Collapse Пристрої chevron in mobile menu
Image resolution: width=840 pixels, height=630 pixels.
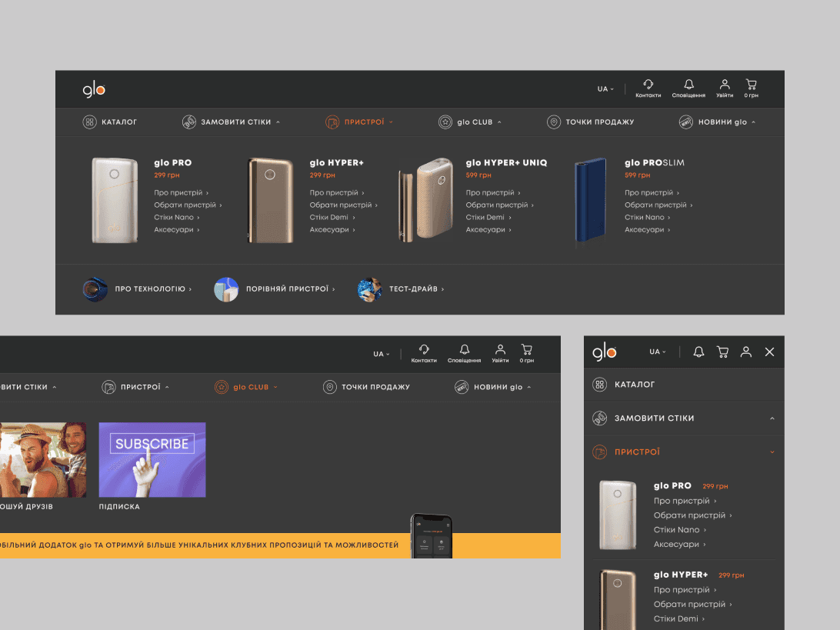click(x=772, y=452)
